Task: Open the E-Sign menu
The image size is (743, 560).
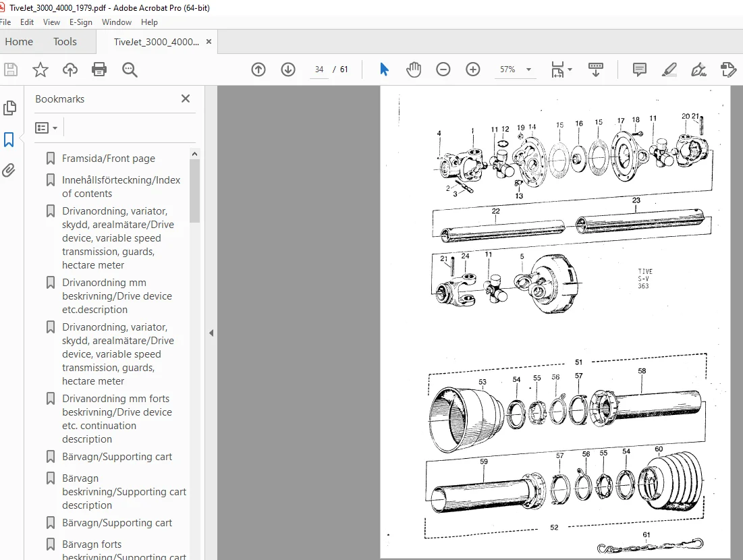Action: tap(80, 22)
